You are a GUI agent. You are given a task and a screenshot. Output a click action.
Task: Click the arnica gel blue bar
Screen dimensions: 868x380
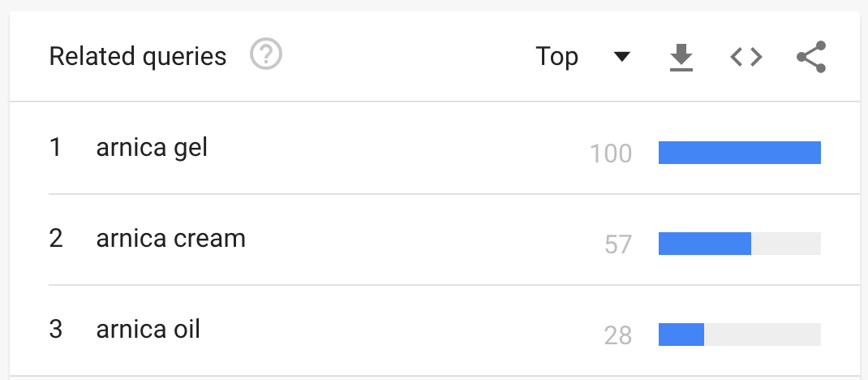pos(740,153)
